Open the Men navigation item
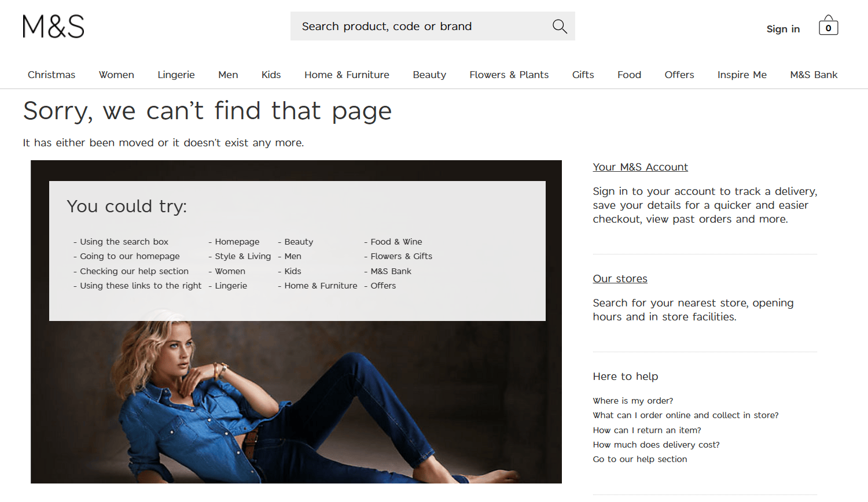Screen dimensions: 868x502 pyautogui.click(x=228, y=75)
